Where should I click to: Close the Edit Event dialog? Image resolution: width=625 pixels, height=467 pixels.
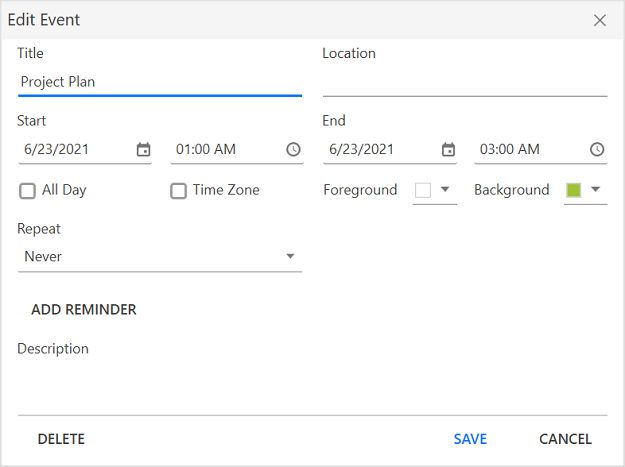pyautogui.click(x=599, y=20)
